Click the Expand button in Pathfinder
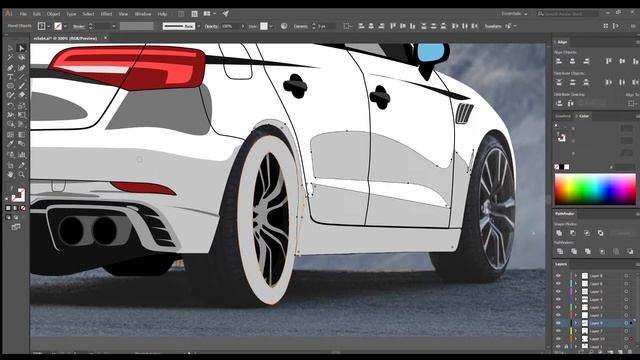The image size is (640, 360). tap(623, 233)
